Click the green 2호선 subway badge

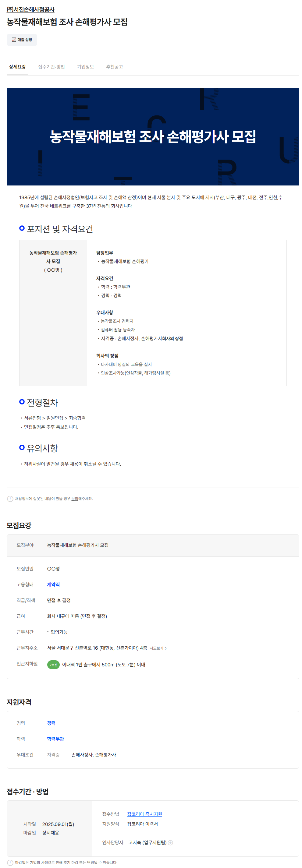click(x=53, y=665)
